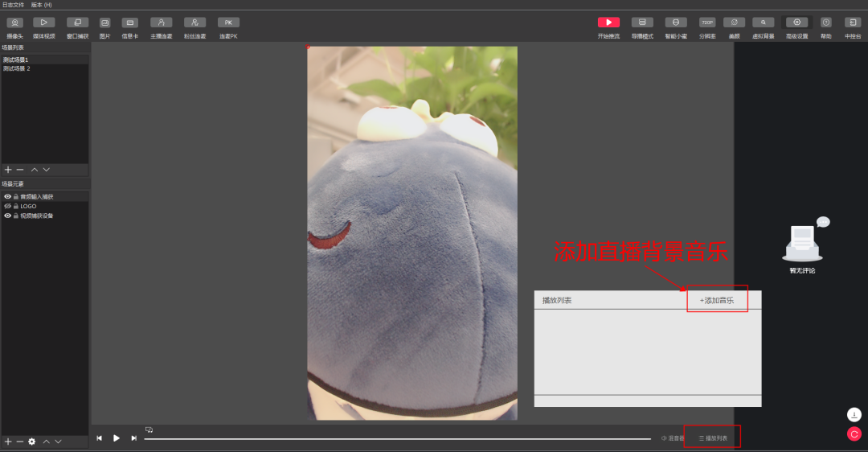Open the 虚拟背景 virtual background tool
This screenshot has height=452, width=868.
click(763, 27)
